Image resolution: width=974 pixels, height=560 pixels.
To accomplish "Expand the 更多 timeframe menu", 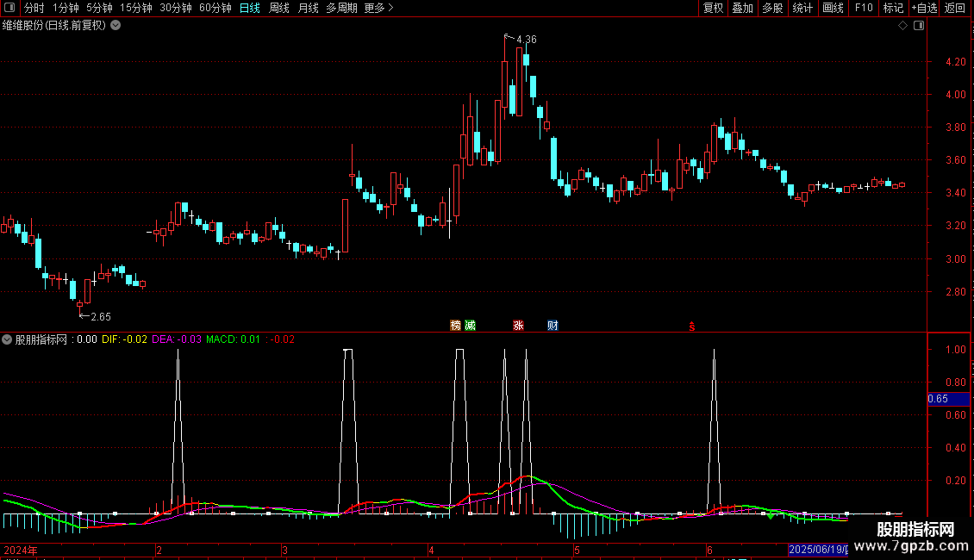I will 378,8.
